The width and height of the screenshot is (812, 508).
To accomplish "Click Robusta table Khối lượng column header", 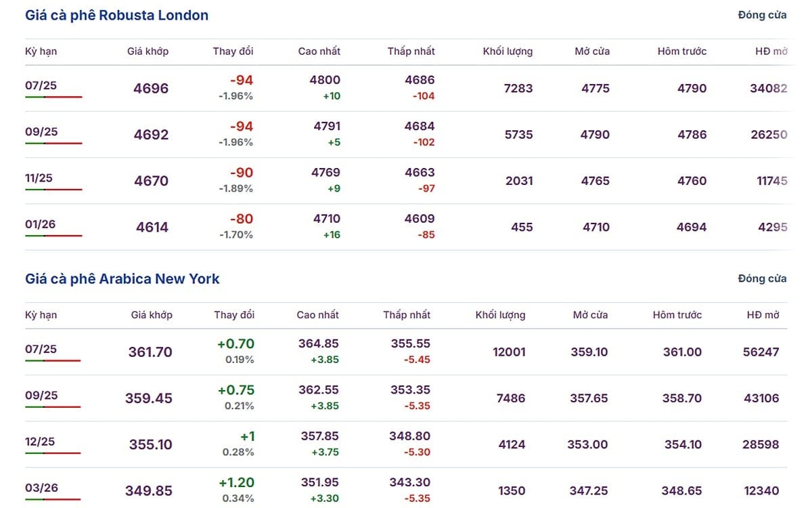I will [507, 51].
